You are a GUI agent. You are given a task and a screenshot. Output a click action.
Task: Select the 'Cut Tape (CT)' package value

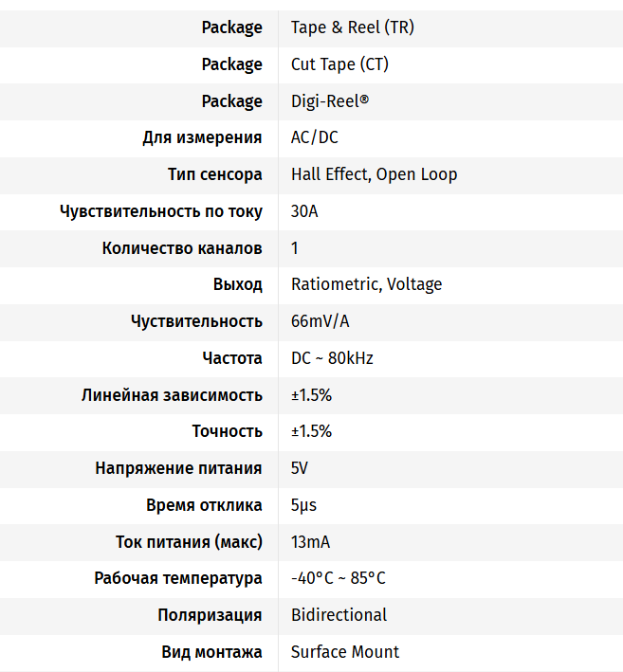point(339,64)
